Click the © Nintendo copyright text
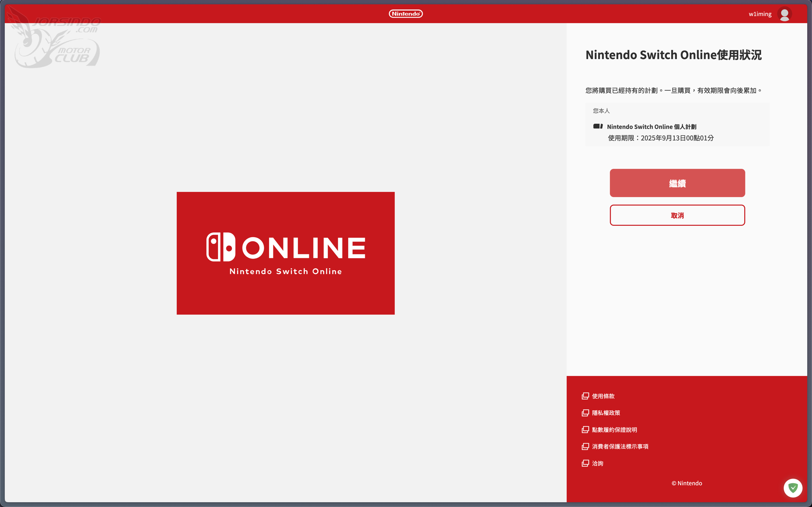812x507 pixels. (687, 483)
